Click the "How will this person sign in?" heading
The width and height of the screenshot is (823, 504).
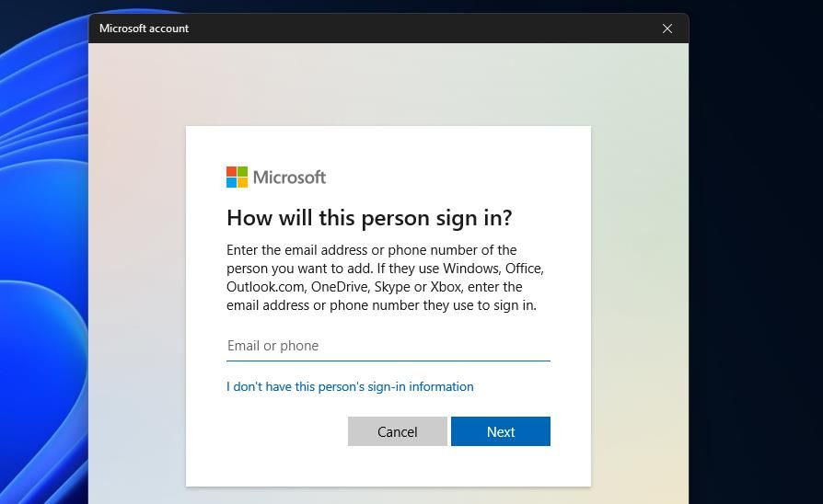369,218
